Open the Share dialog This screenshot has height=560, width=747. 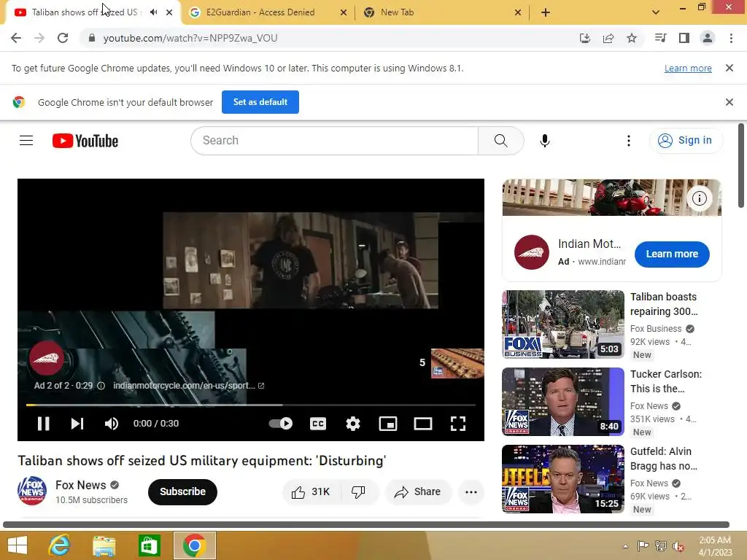click(418, 492)
